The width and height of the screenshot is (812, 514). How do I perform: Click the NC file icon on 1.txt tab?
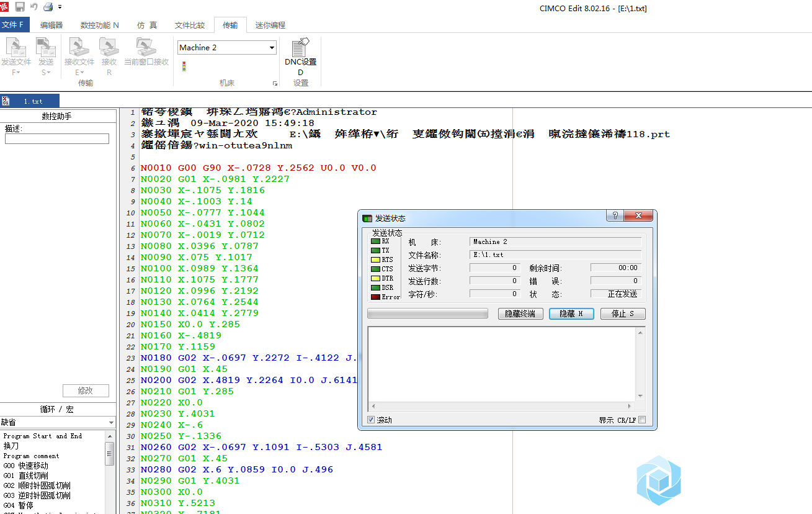tap(6, 101)
